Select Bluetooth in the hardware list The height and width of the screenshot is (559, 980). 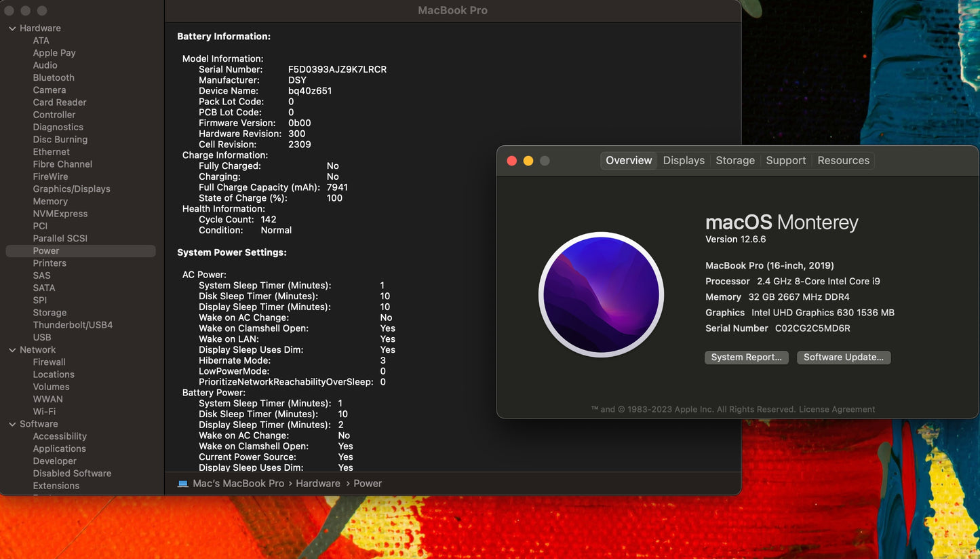pyautogui.click(x=54, y=78)
